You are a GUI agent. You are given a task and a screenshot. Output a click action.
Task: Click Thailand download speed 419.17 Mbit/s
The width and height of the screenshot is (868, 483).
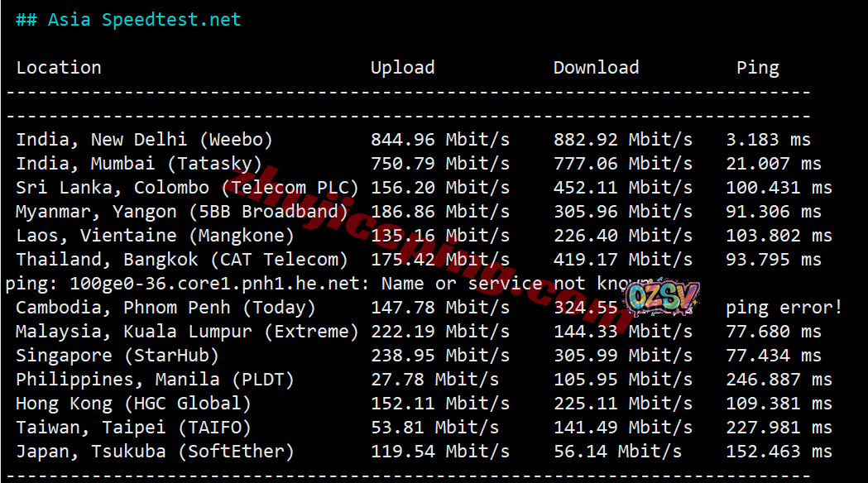622,260
